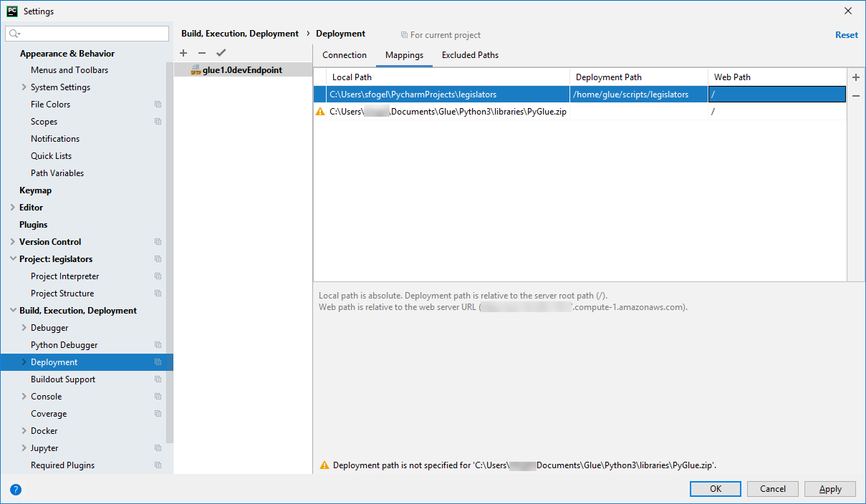Collapse the Build, Execution, Deployment section

click(11, 310)
